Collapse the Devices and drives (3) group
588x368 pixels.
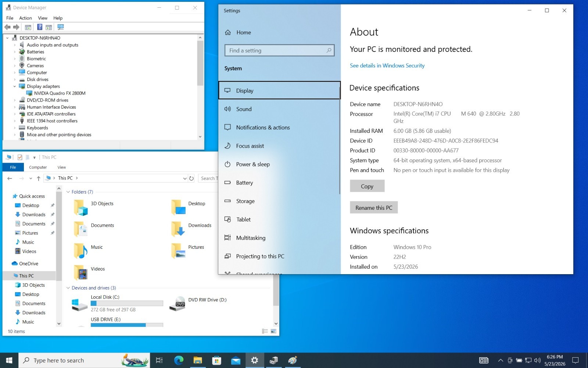click(68, 288)
